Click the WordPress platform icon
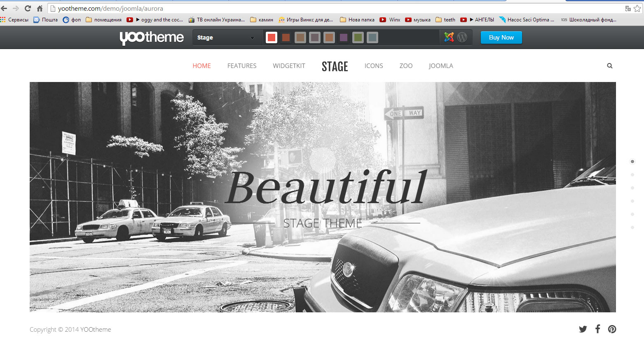The width and height of the screenshot is (644, 342). coord(462,37)
